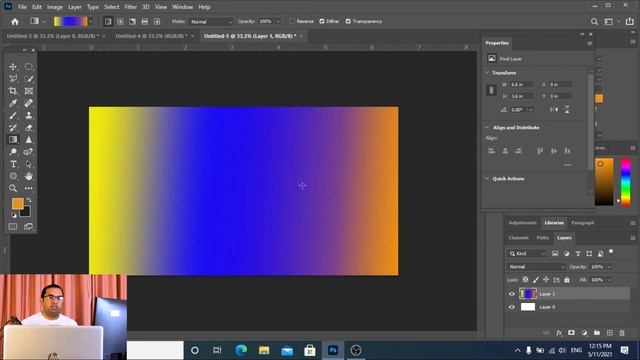Select the Move tool

tap(13, 67)
